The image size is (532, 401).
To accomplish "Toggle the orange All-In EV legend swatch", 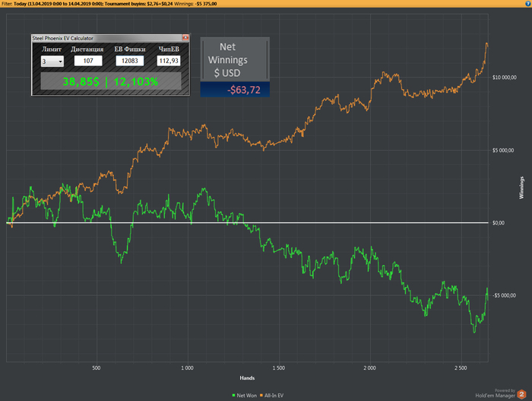I will coord(261,395).
